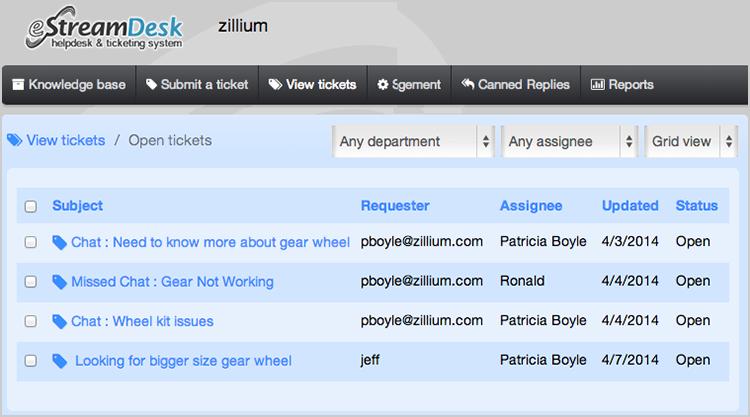Click the Reports bar chart icon
This screenshot has width=750, height=417.
tap(597, 85)
